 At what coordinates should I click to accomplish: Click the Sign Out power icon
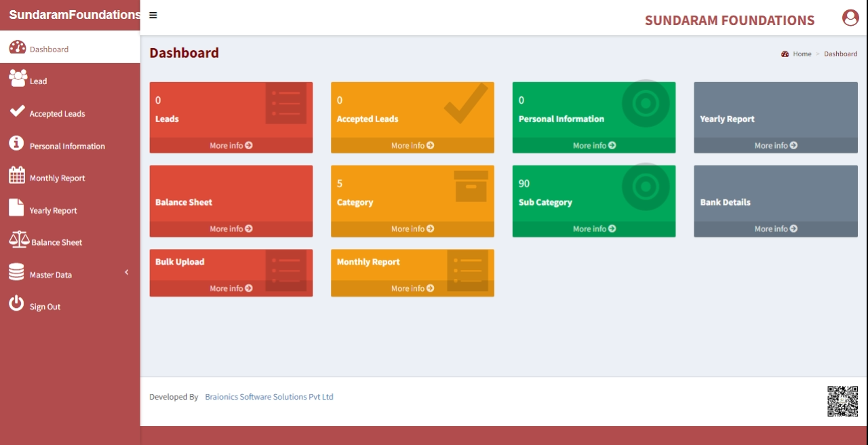click(x=16, y=304)
